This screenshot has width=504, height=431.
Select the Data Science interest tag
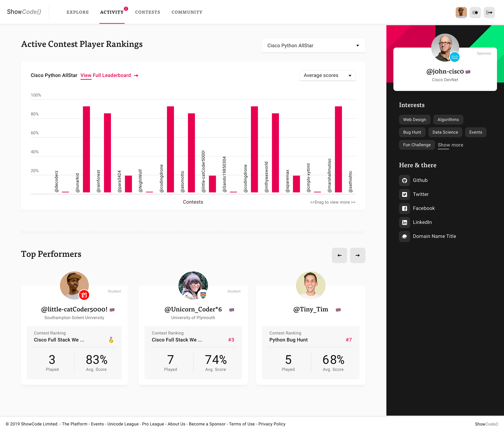pos(445,132)
